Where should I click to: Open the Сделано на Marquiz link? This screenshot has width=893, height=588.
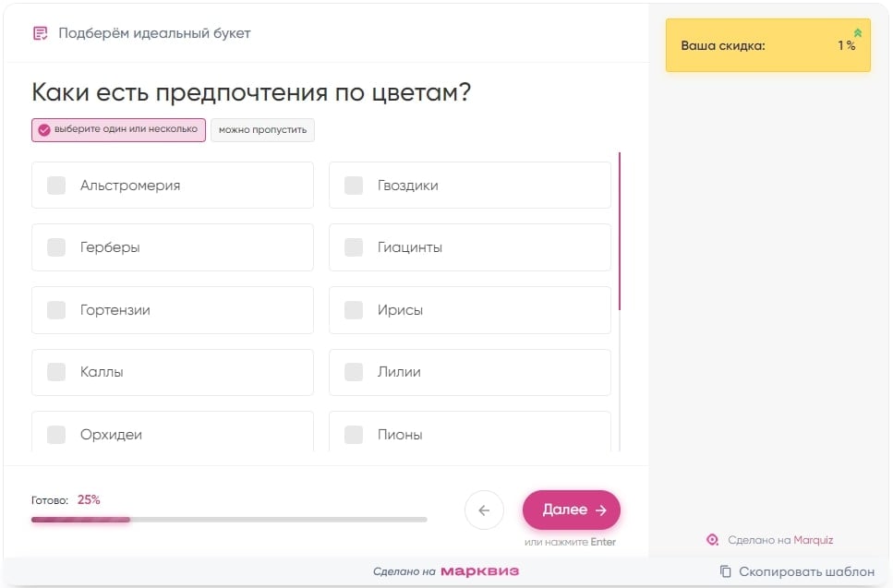click(x=778, y=539)
